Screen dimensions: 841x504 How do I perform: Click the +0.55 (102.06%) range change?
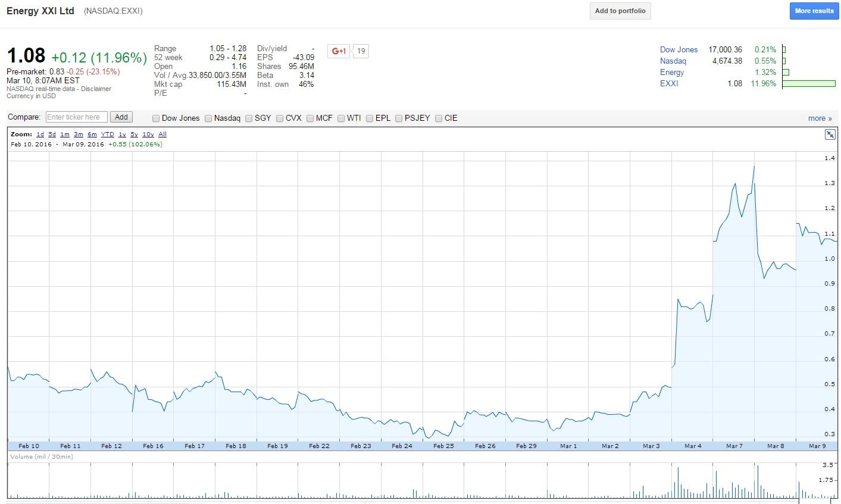pos(135,144)
